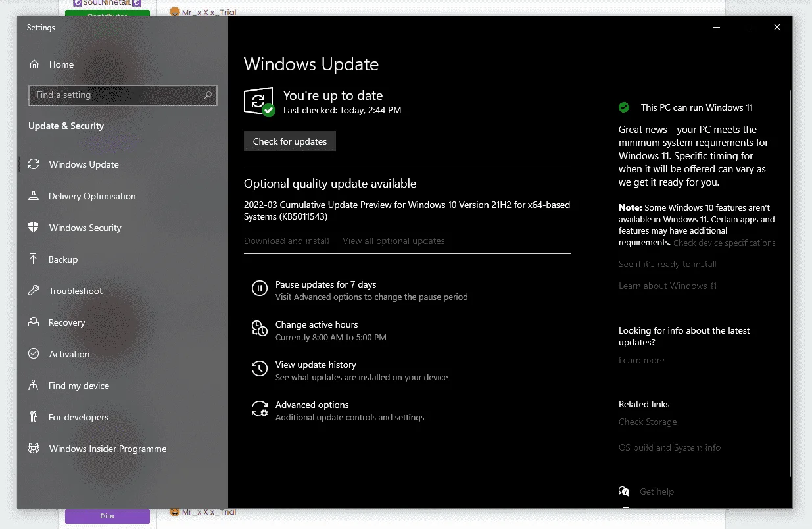Click the Activation check circle icon
Image resolution: width=812 pixels, height=529 pixels.
[34, 354]
